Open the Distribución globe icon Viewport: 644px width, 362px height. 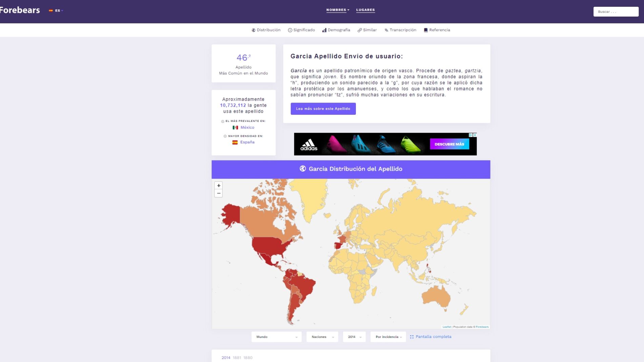coord(253,30)
